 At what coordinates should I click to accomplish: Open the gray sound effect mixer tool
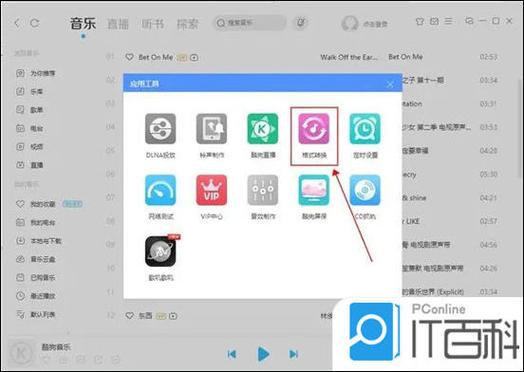coord(263,190)
